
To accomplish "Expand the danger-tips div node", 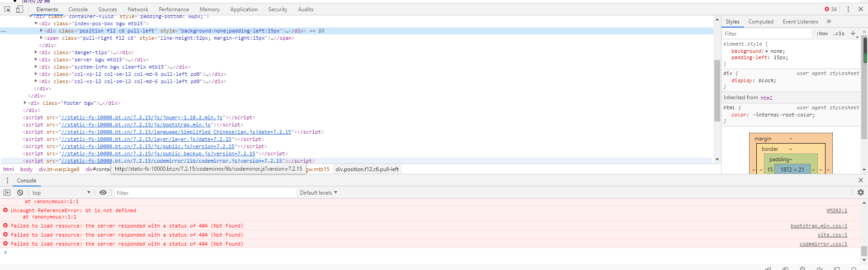I will [x=36, y=52].
